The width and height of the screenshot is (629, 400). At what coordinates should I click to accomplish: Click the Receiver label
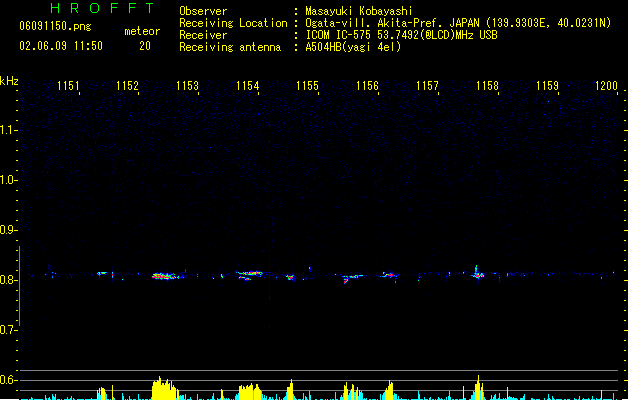pyautogui.click(x=203, y=35)
